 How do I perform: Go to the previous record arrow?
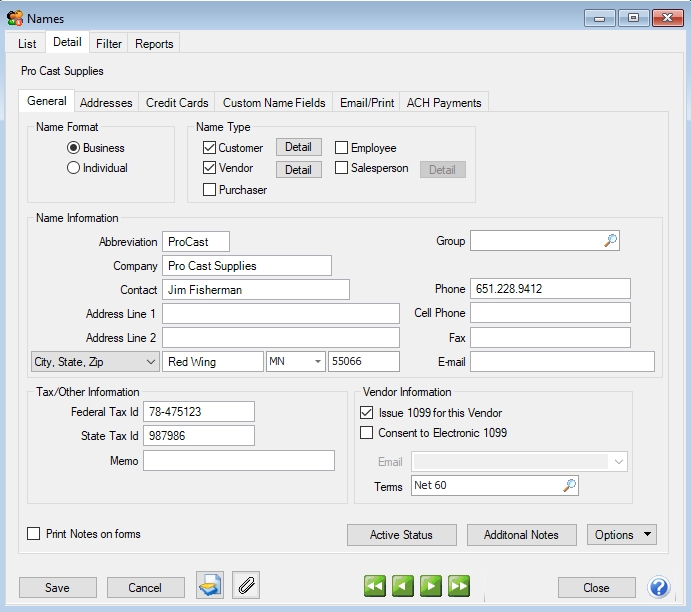402,587
